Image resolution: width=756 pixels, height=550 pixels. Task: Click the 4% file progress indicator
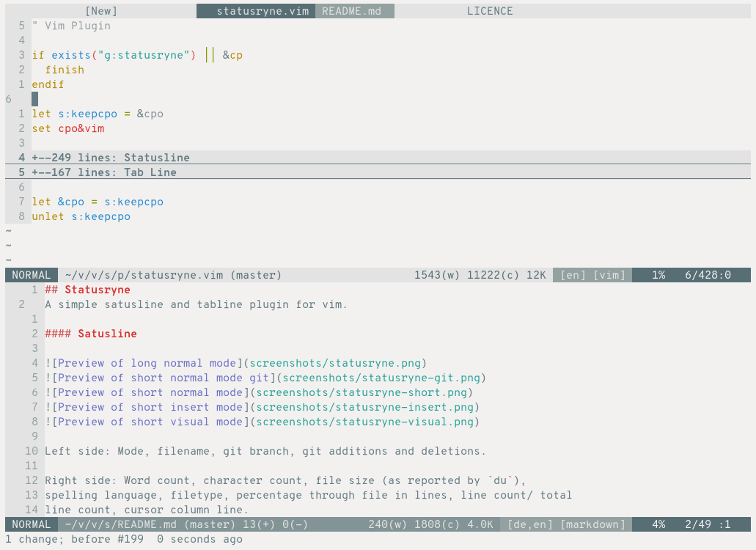(x=658, y=524)
